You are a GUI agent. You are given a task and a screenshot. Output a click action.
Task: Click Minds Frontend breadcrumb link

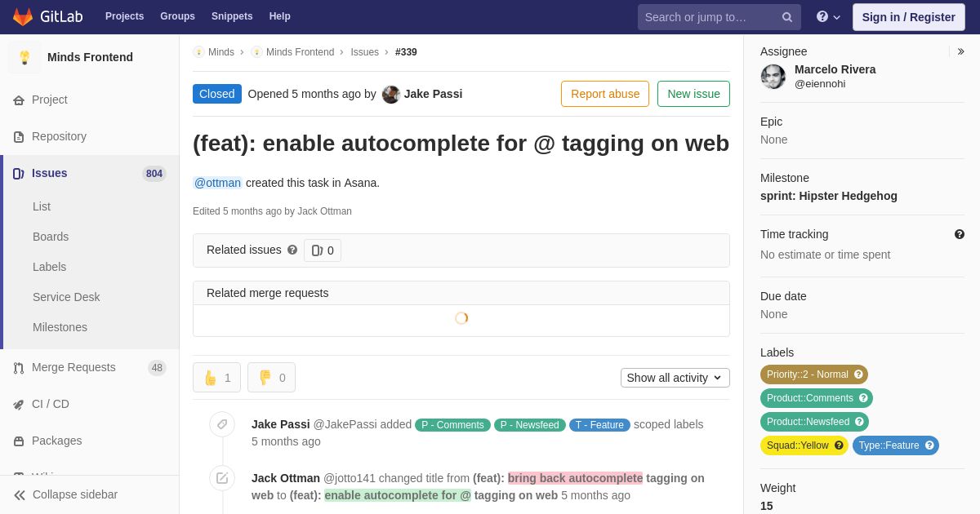coord(300,52)
